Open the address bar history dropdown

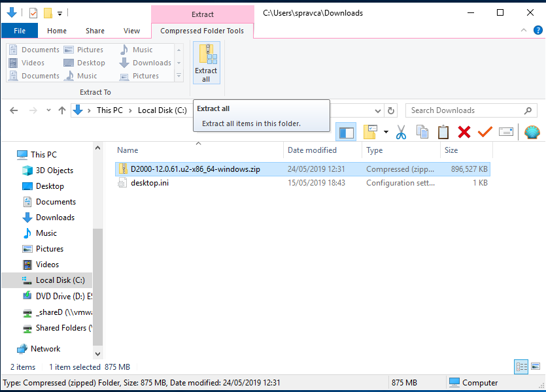tap(378, 110)
